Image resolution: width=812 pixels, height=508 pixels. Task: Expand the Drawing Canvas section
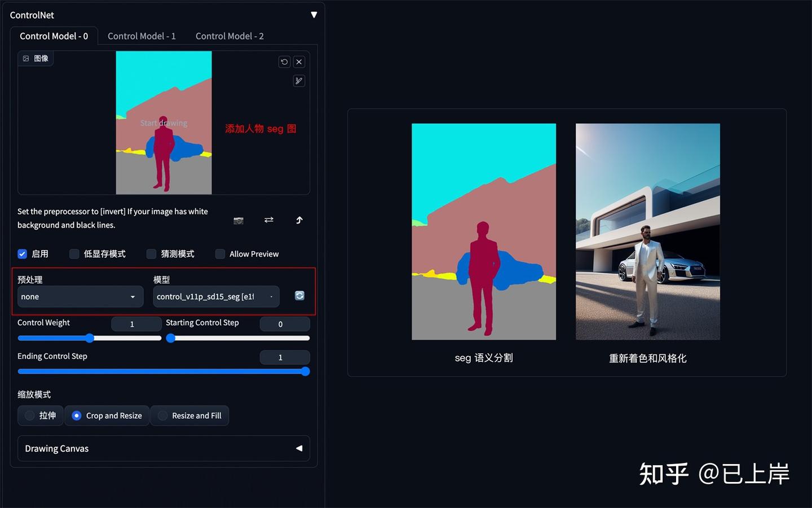pos(164,448)
